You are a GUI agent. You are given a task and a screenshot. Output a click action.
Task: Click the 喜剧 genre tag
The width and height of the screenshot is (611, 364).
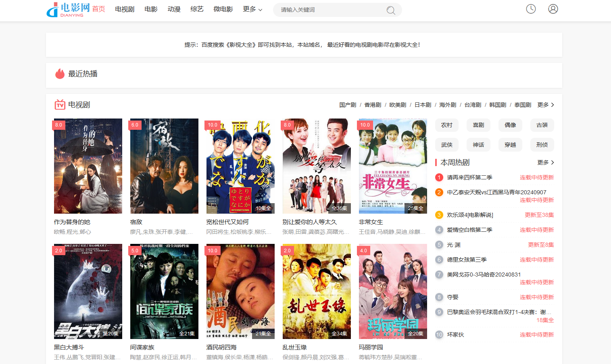(x=478, y=125)
